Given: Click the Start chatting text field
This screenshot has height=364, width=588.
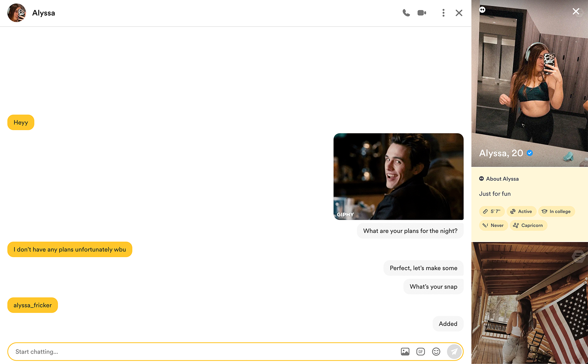Looking at the screenshot, I should 201,352.
